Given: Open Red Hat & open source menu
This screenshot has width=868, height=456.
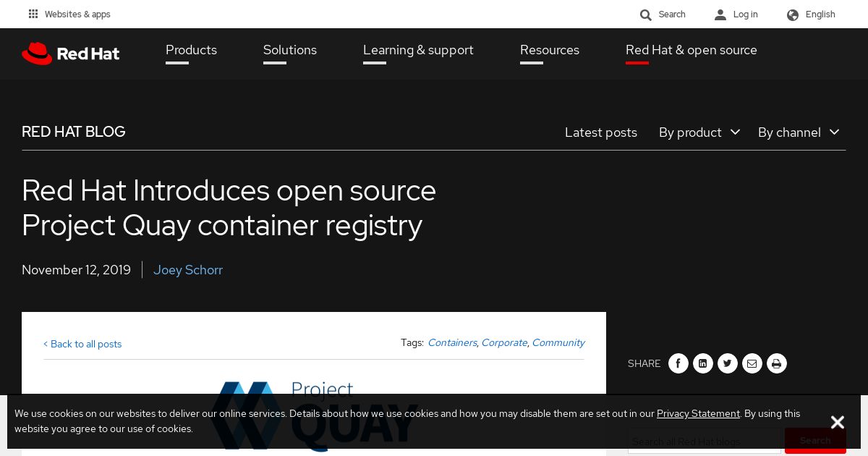Looking at the screenshot, I should [692, 51].
